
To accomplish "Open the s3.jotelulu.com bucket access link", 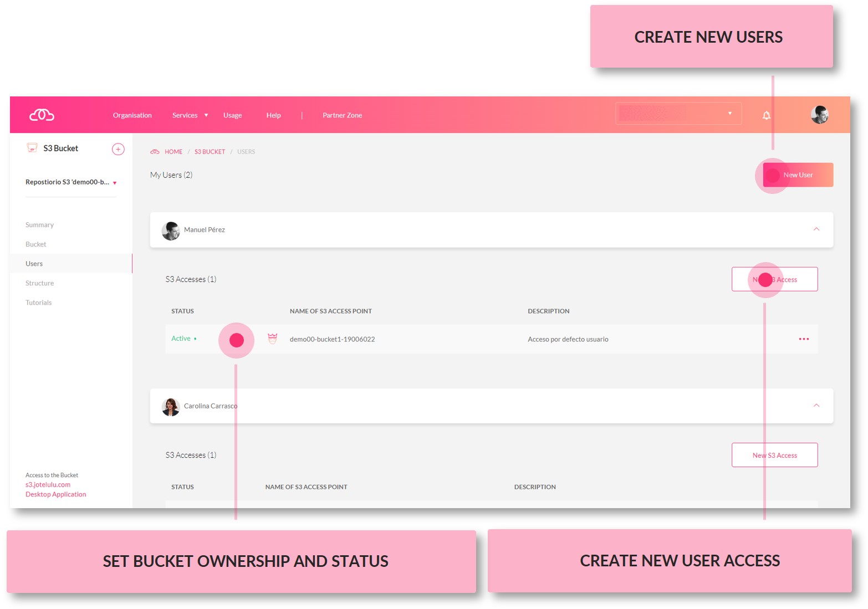I will tap(48, 484).
